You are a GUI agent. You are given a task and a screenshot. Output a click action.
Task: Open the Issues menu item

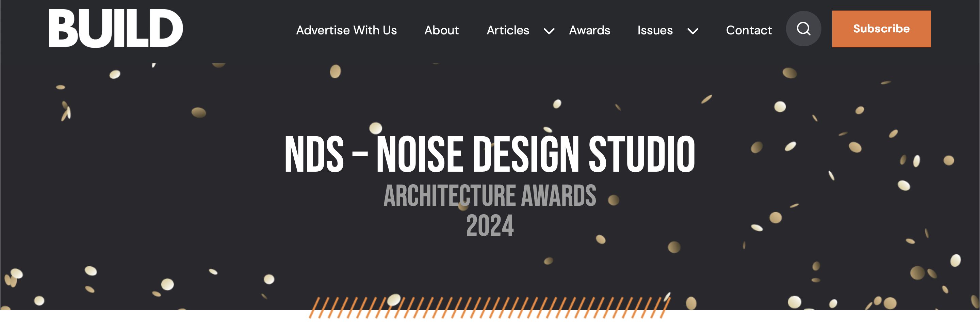click(x=655, y=30)
